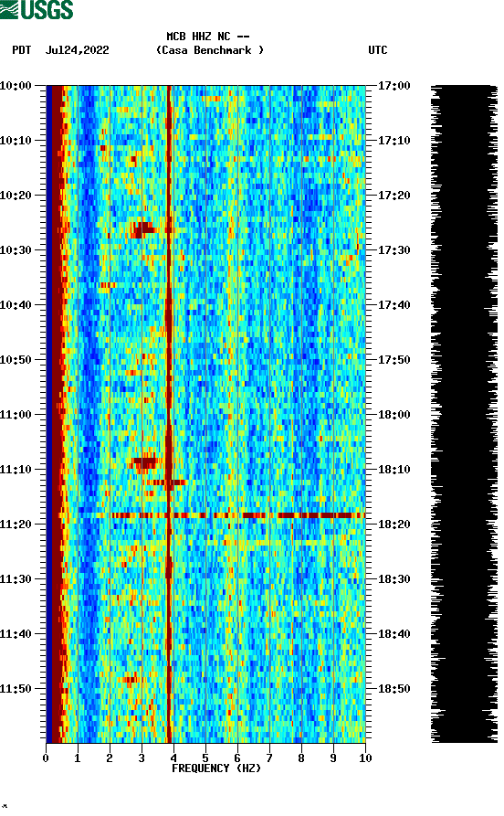The width and height of the screenshot is (504, 816).
Task: Click the 11:20 PDT time label
Action: (x=16, y=525)
